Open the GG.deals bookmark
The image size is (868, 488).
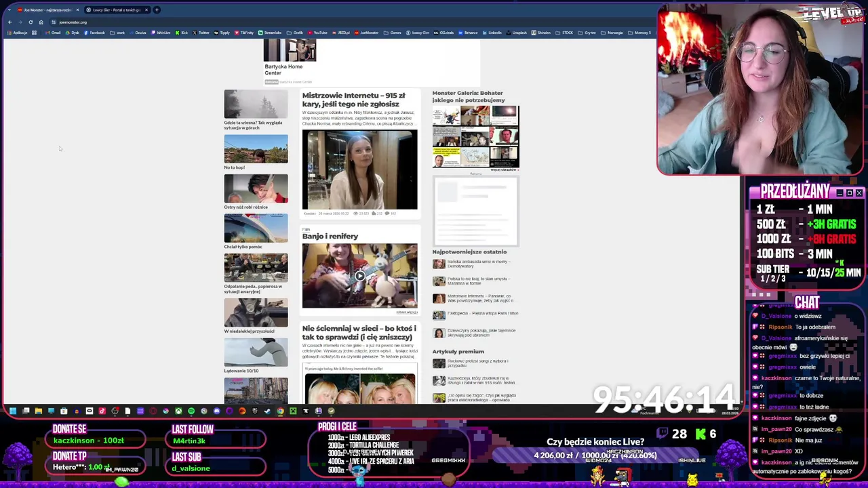pyautogui.click(x=444, y=33)
